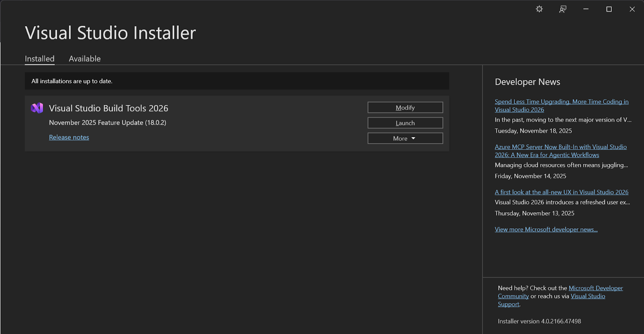Open the Spend Less Time Upgrading article
The height and width of the screenshot is (334, 644).
click(561, 102)
